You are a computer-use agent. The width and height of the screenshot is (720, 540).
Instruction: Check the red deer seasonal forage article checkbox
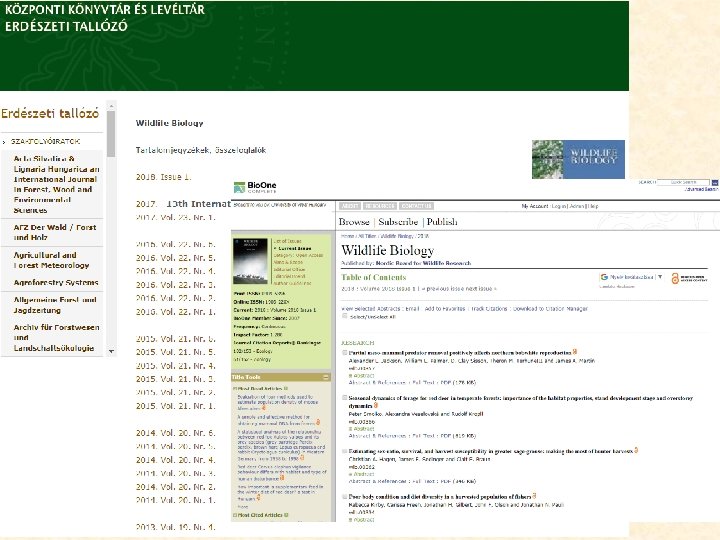coord(344,398)
